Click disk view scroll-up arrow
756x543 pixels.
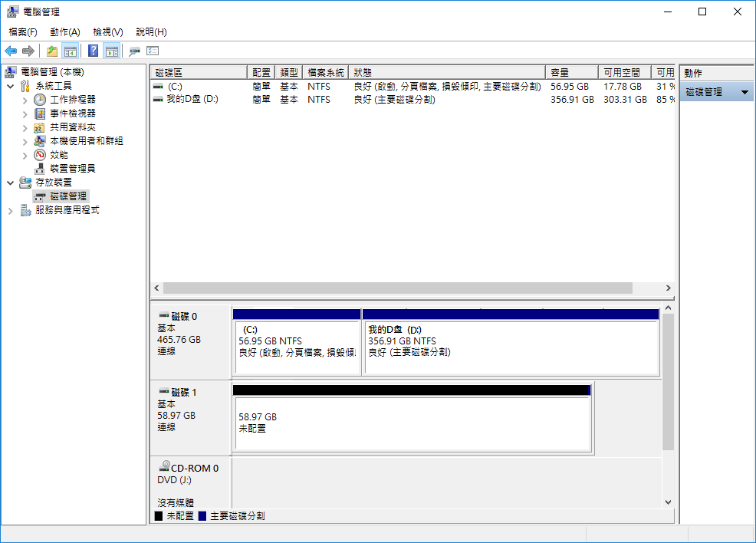pos(668,308)
